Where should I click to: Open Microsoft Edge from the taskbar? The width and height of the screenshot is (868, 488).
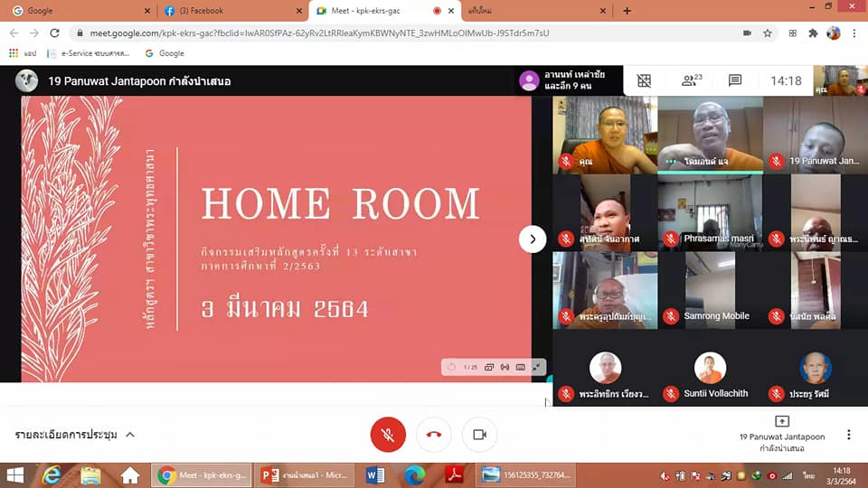coord(415,475)
